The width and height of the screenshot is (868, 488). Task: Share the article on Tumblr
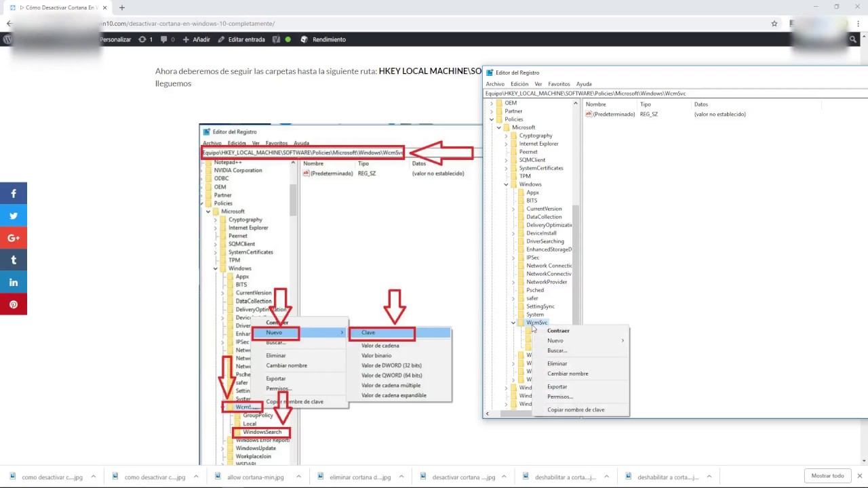point(13,260)
